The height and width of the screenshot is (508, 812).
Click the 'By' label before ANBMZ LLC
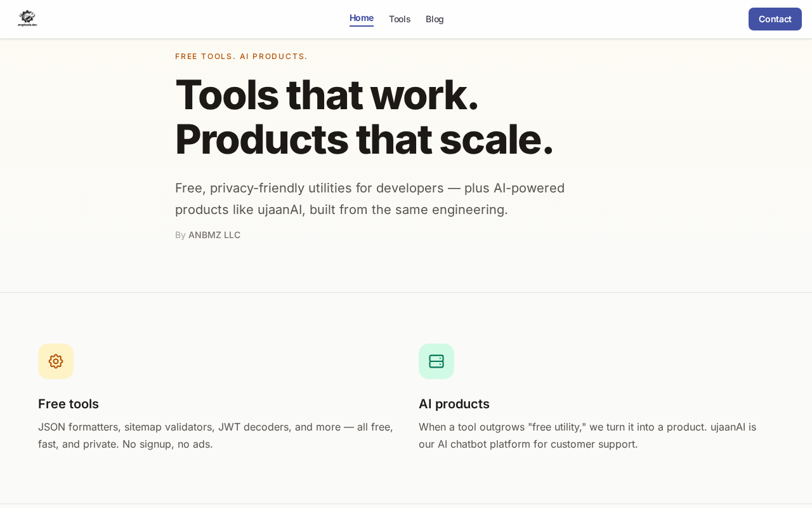click(x=180, y=235)
